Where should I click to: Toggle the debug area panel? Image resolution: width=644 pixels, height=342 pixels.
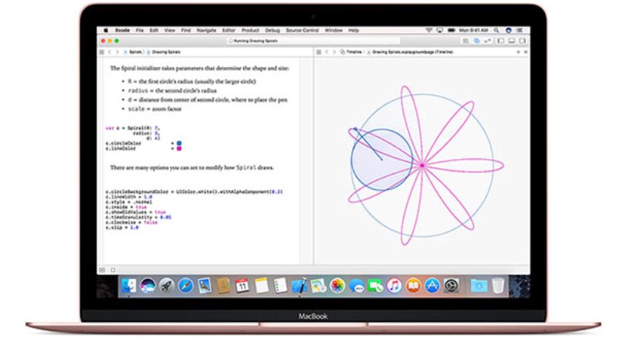511,41
